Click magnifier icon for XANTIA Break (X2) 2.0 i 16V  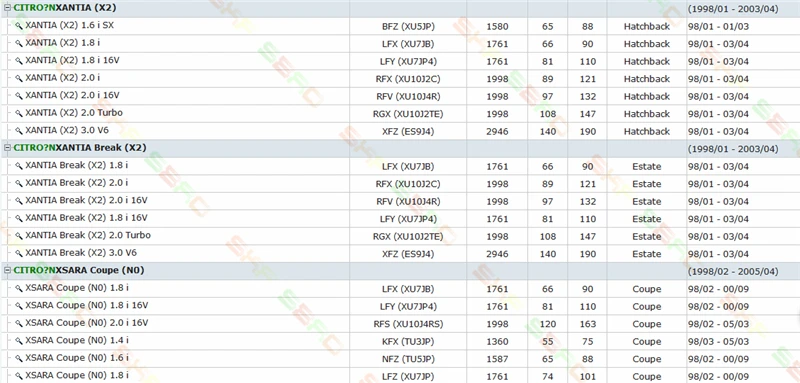coord(19,201)
